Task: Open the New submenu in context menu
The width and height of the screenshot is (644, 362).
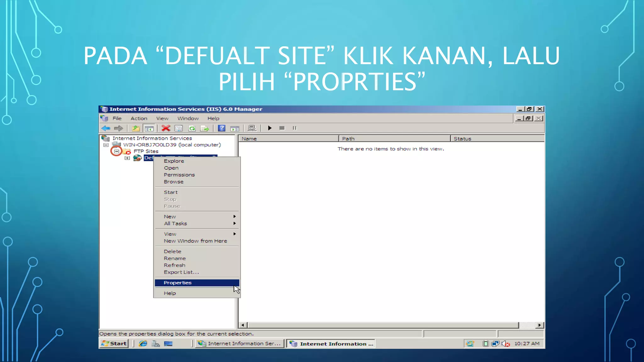Action: coord(197,217)
